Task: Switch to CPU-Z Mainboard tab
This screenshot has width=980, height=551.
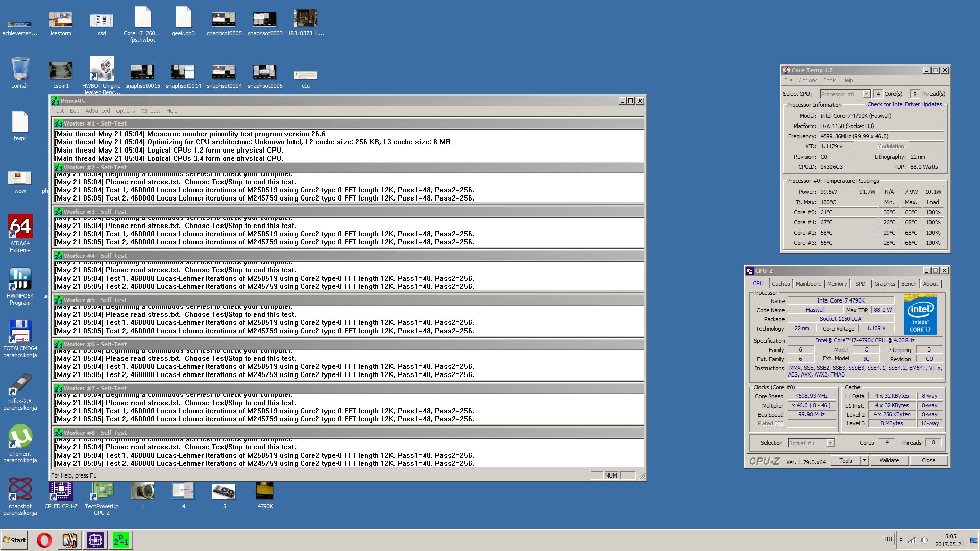Action: 808,284
